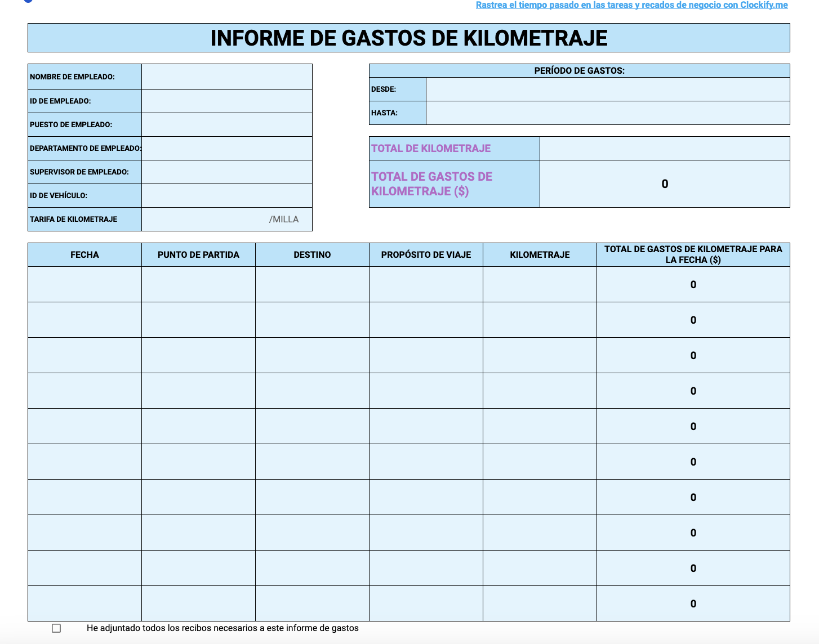Click the Supervisor de Empleado value field
Viewport: 819px width, 644px height.
click(x=227, y=172)
